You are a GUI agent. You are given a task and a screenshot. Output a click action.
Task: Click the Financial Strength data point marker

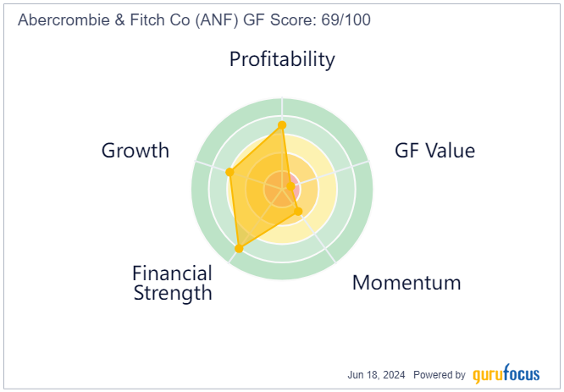239,248
